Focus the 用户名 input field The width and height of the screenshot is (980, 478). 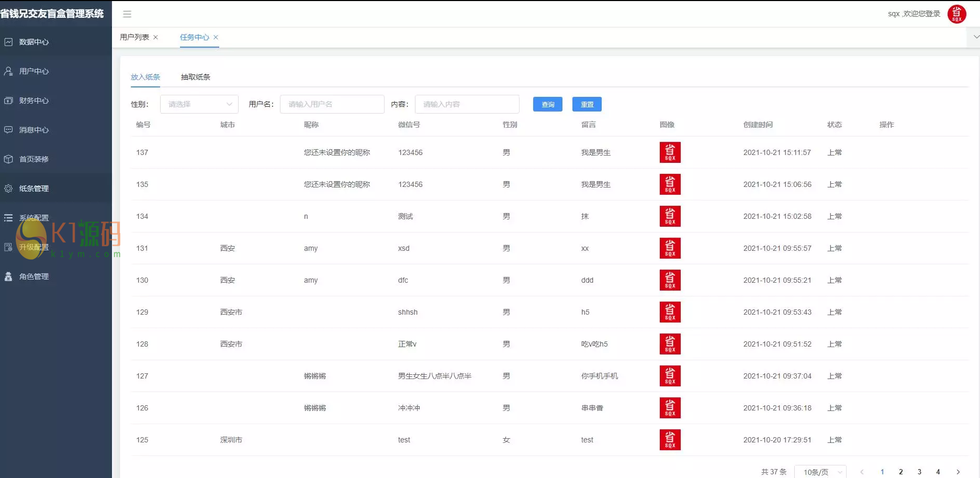point(332,104)
